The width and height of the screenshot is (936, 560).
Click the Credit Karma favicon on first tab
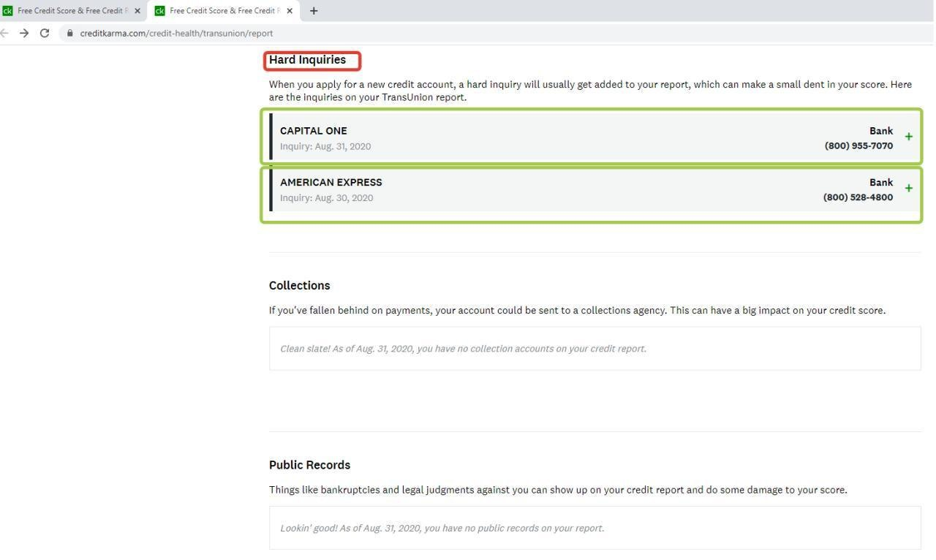[8, 11]
